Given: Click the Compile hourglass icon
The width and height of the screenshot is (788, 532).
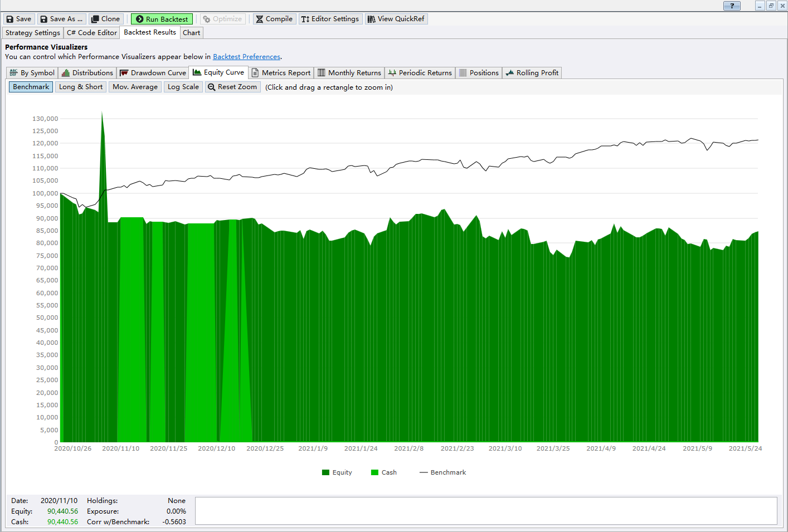Looking at the screenshot, I should (260, 19).
